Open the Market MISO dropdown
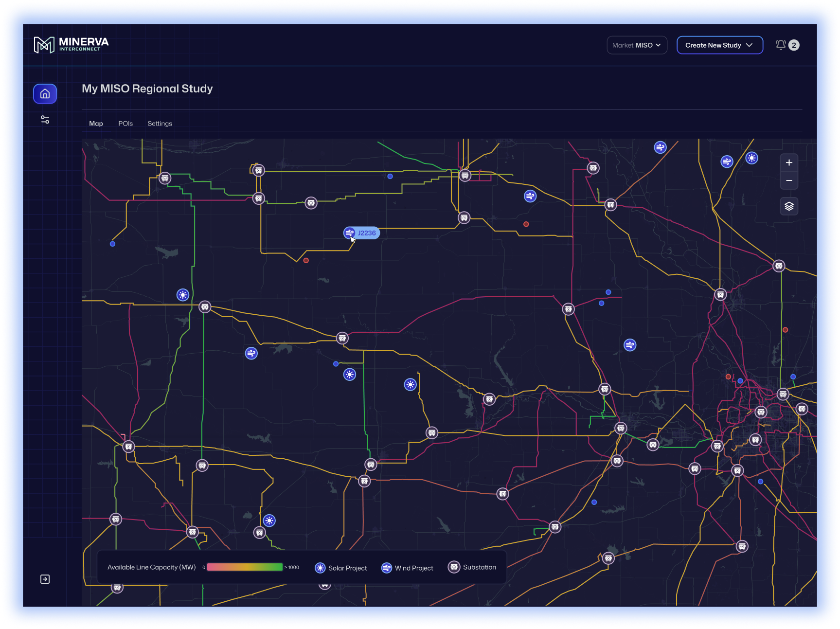Screen dimensions: 840x629 coord(636,45)
